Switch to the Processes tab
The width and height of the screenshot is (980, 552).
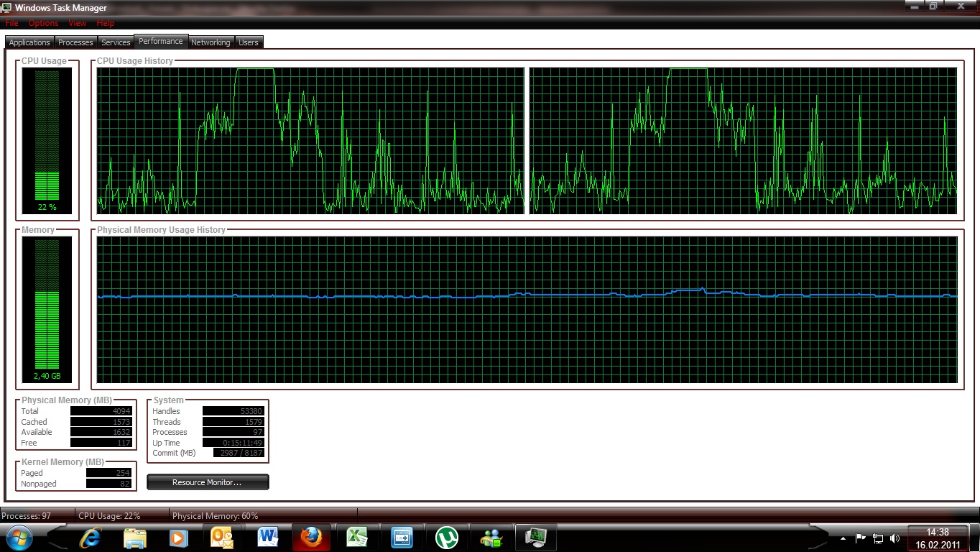click(x=75, y=42)
